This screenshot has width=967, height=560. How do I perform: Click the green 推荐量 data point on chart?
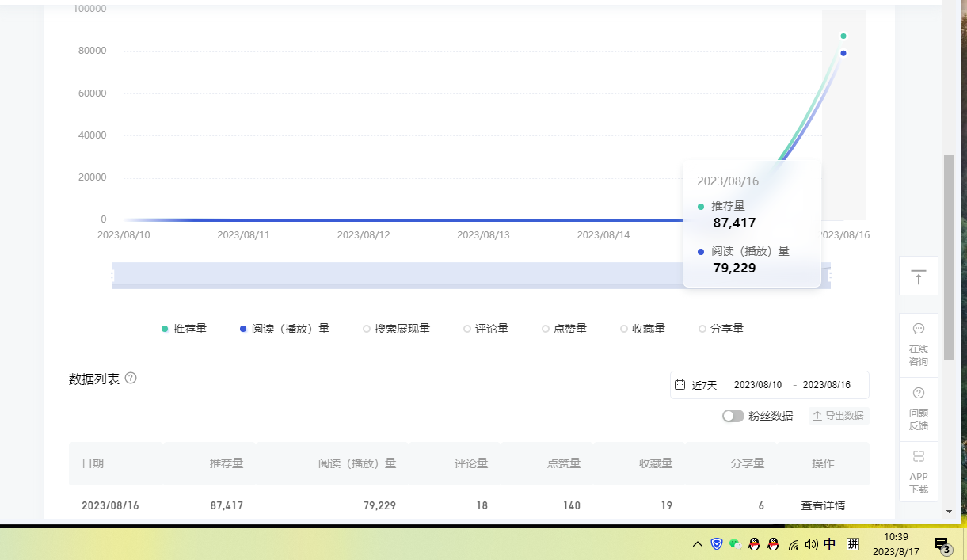843,36
